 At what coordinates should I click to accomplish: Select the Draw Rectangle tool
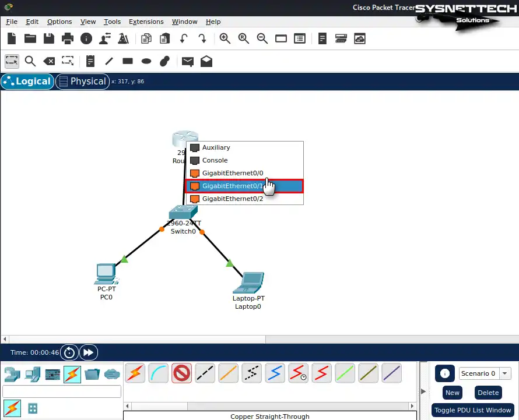click(128, 61)
